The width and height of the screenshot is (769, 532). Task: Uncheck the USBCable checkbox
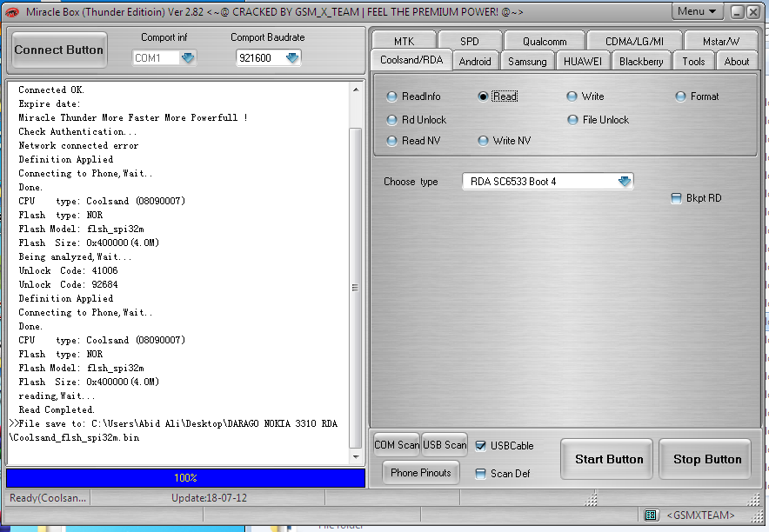pyautogui.click(x=480, y=446)
